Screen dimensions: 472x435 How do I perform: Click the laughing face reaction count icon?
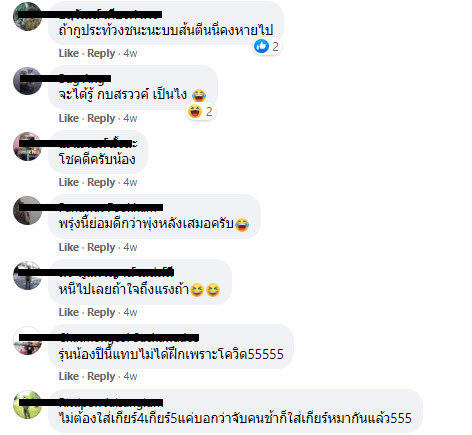(x=195, y=111)
